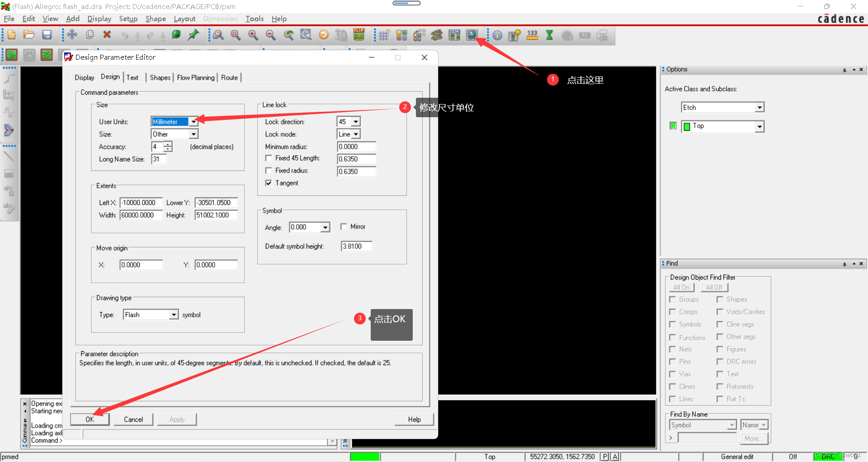The height and width of the screenshot is (462, 868).
Task: Click the Cancel button
Action: tap(133, 419)
